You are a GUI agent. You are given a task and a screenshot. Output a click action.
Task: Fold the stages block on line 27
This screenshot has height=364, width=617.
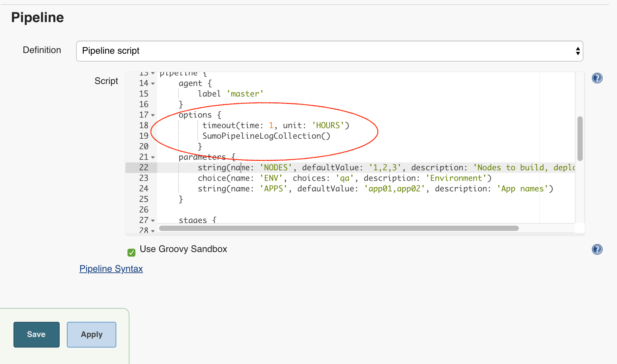tap(153, 221)
